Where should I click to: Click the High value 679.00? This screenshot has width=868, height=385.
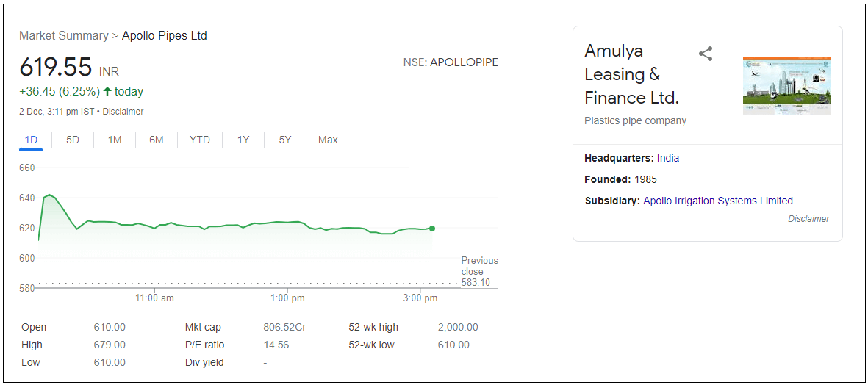coord(110,345)
